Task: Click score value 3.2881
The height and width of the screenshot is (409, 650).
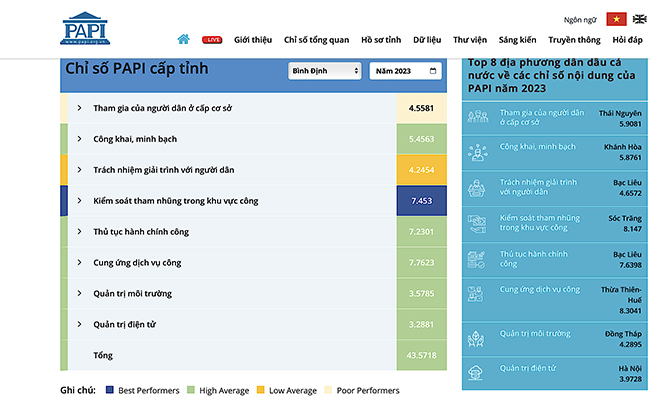Action: click(x=421, y=324)
